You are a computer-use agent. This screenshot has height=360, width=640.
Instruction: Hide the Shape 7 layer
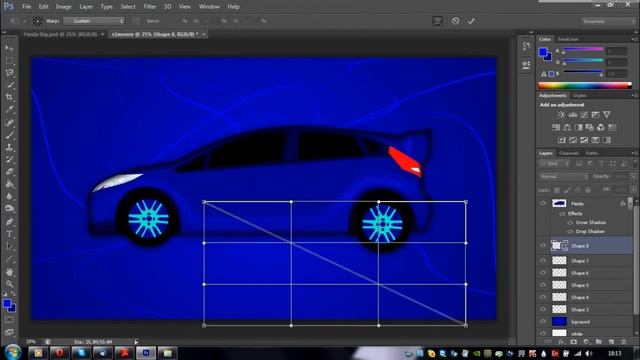pyautogui.click(x=543, y=260)
